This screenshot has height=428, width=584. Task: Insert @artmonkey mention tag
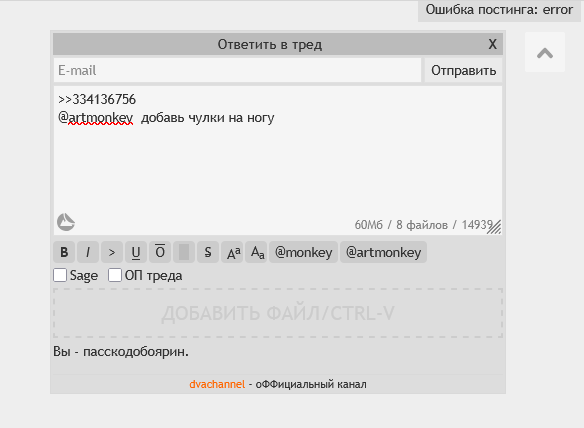pos(383,252)
